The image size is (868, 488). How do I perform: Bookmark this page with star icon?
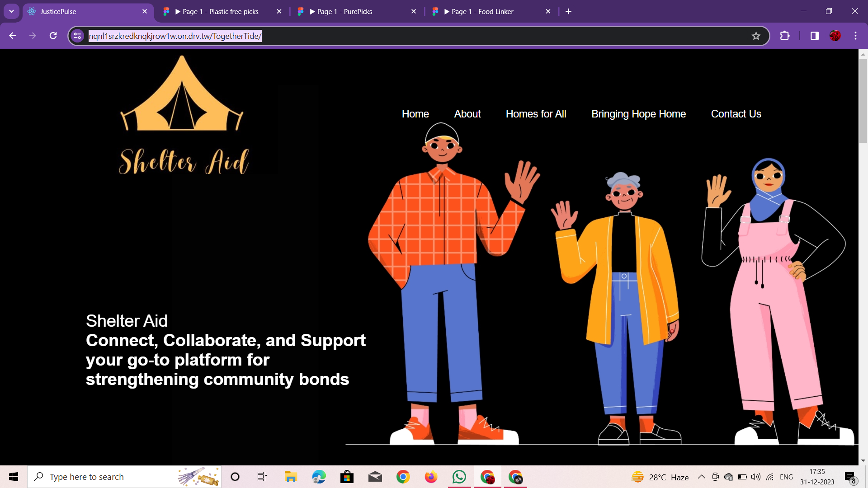(756, 36)
